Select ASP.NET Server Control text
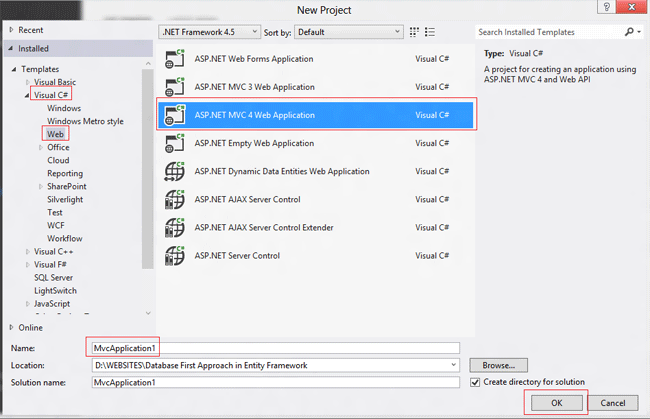 (237, 256)
